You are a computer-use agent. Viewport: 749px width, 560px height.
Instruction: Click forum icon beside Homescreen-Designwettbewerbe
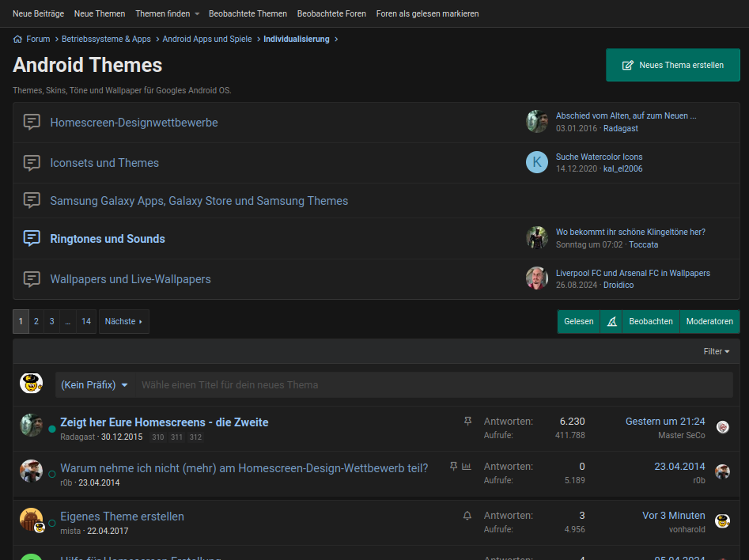pyautogui.click(x=32, y=123)
